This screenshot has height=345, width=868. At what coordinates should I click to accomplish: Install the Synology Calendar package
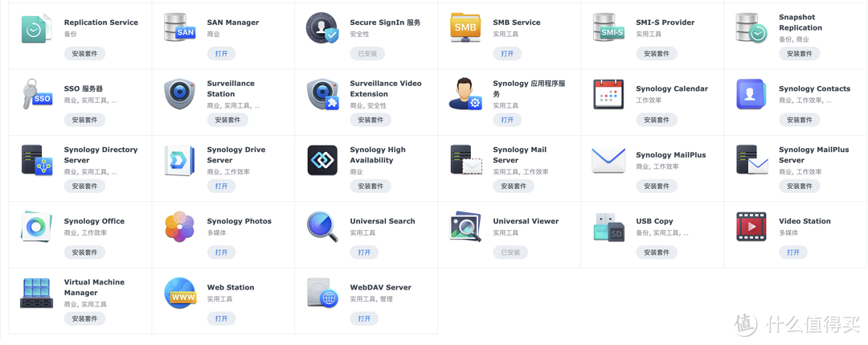pos(657,120)
